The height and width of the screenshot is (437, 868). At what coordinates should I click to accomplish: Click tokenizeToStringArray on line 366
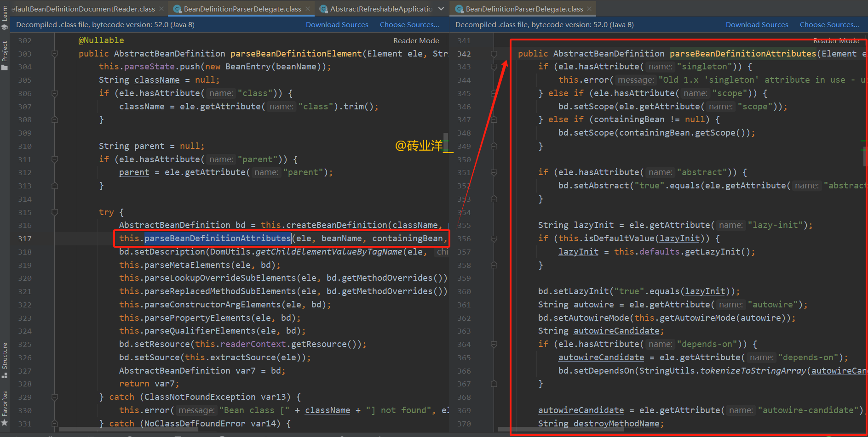(753, 371)
